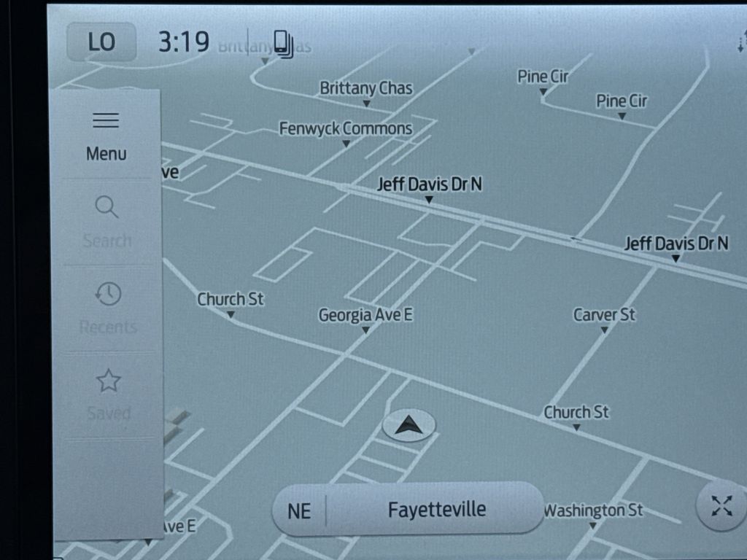Tap the Fayetteville location label
This screenshot has width=747, height=560.
click(x=437, y=510)
